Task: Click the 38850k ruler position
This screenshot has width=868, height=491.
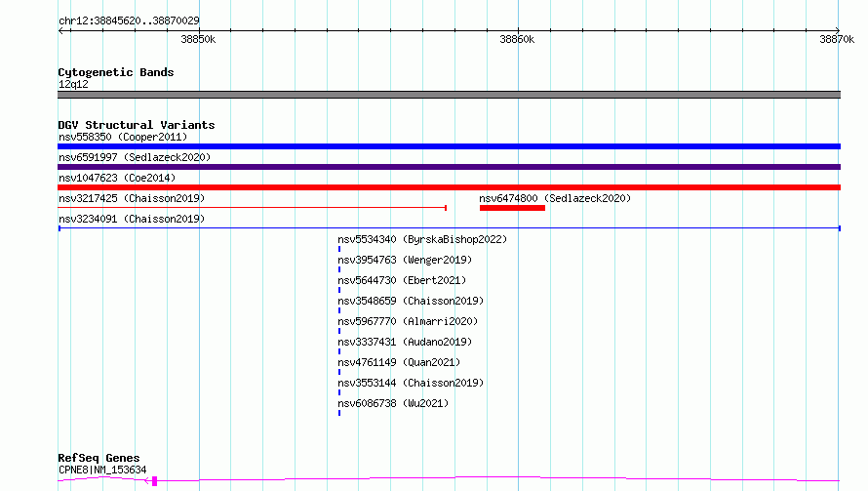Action: coord(198,39)
